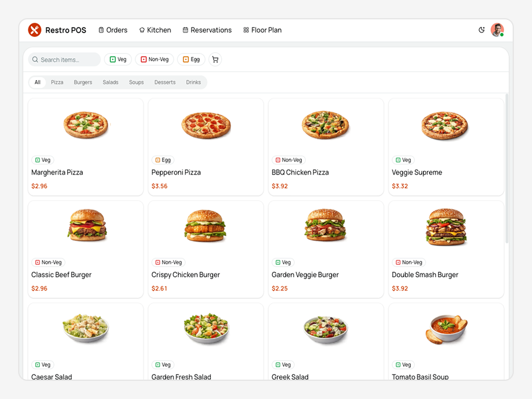This screenshot has height=399, width=532.
Task: Select the Classic Beef Burger image
Action: (87, 225)
